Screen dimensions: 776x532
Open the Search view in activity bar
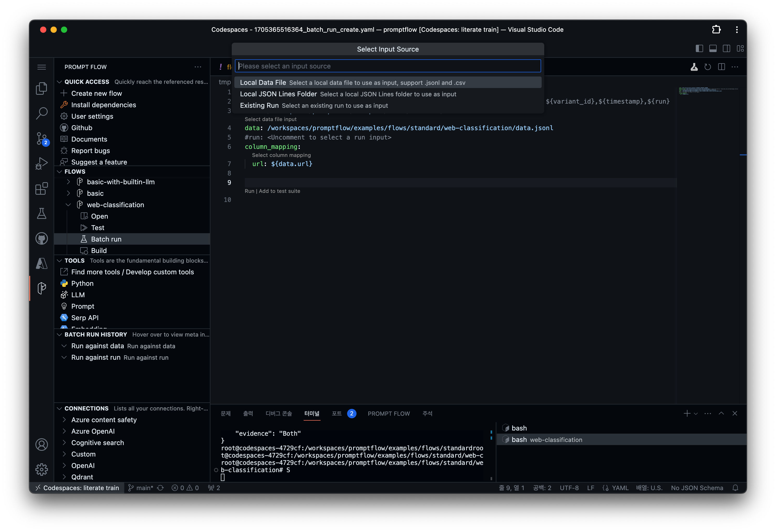coord(41,113)
